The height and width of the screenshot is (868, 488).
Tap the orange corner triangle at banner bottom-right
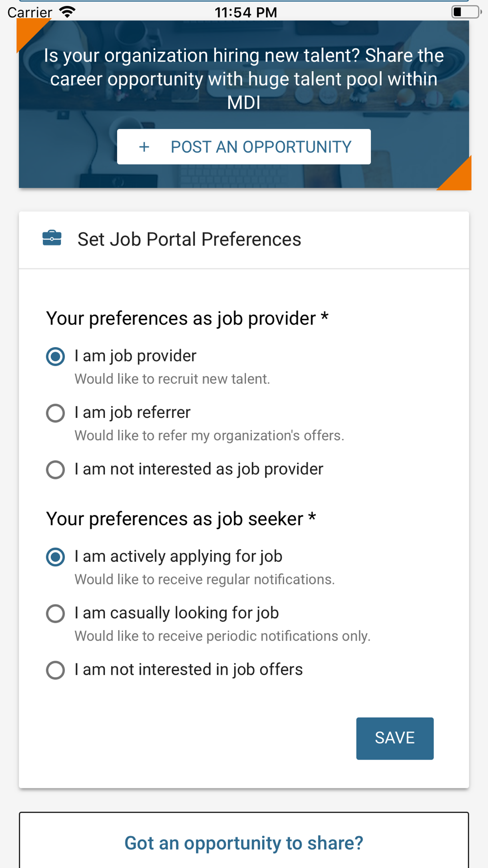tap(459, 177)
